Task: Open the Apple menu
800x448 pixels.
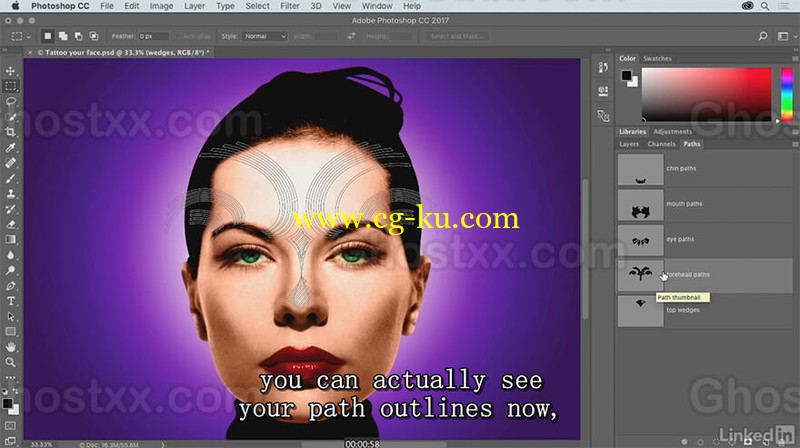Action: (x=15, y=6)
